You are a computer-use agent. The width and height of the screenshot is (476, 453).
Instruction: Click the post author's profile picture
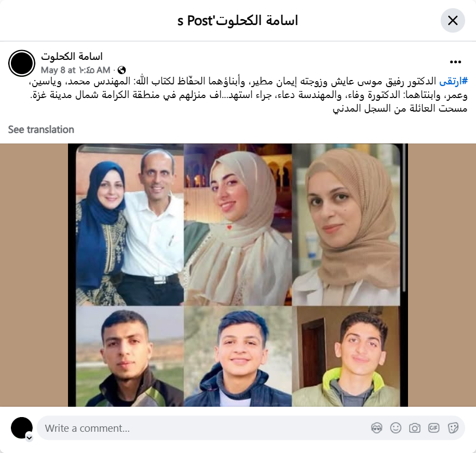tap(22, 63)
